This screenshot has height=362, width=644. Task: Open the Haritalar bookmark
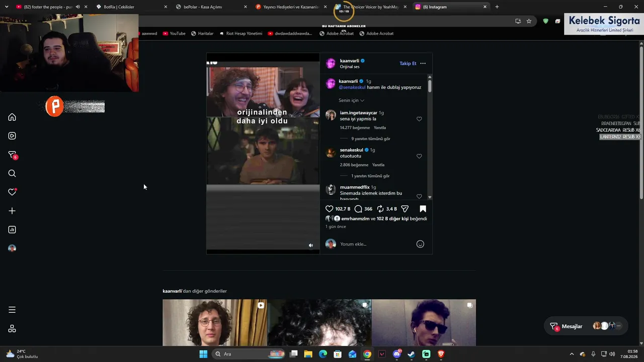202,34
